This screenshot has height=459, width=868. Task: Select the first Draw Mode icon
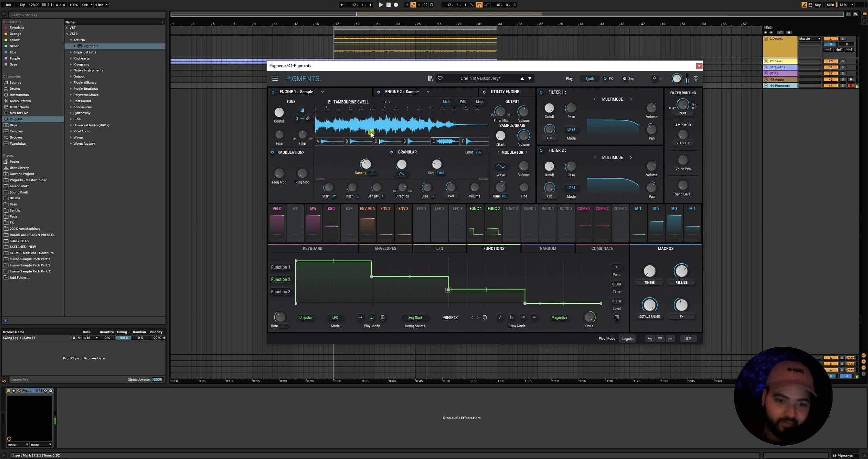[x=500, y=317]
